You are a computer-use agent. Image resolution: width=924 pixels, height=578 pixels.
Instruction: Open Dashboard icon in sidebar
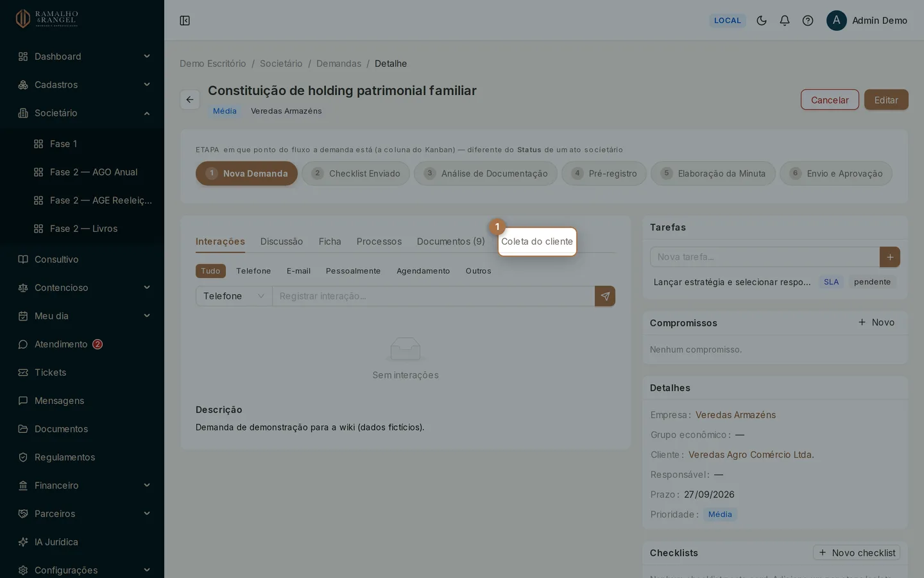pos(23,57)
